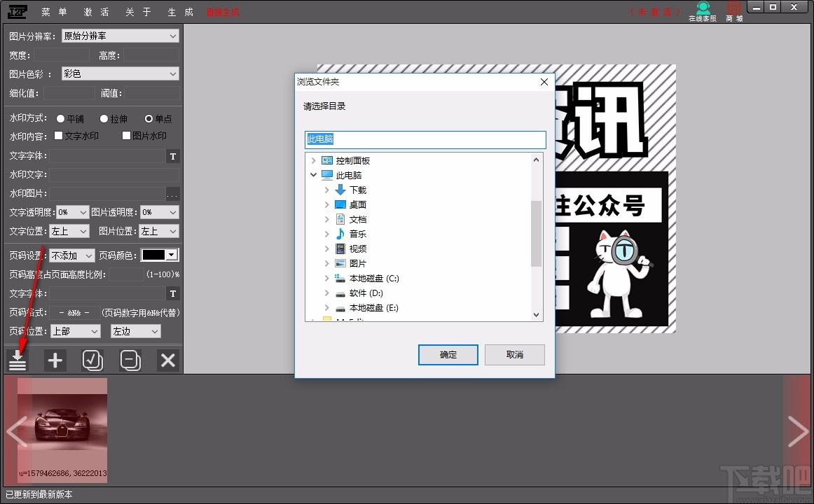This screenshot has width=814, height=504.
Task: Remove images with the X toolbar icon
Action: tap(167, 360)
